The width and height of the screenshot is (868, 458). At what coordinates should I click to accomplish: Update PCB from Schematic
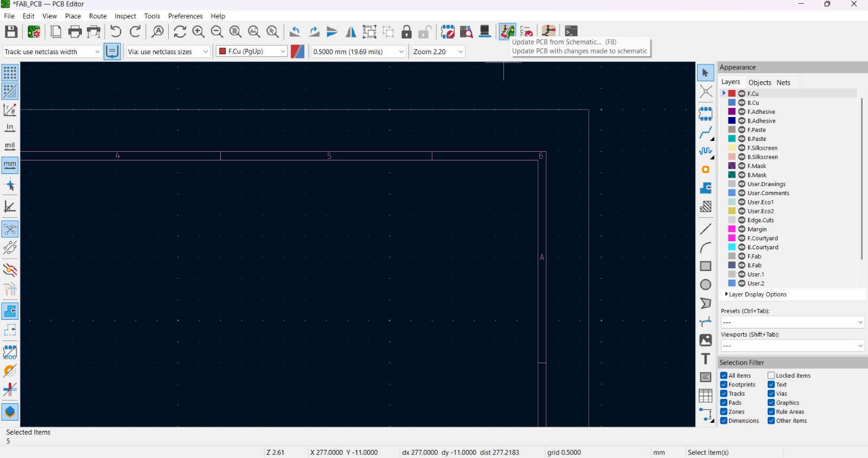coord(507,32)
